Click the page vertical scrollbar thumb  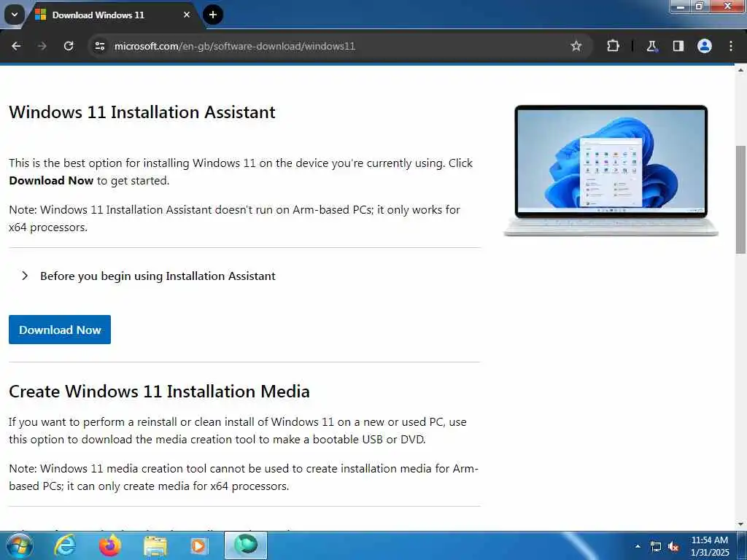740,200
